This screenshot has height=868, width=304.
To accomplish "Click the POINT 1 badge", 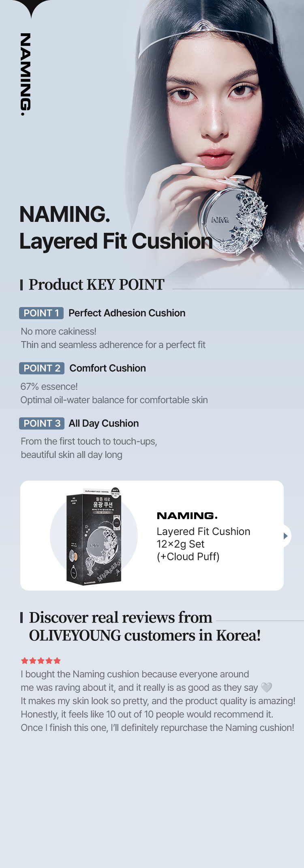I will tap(41, 313).
